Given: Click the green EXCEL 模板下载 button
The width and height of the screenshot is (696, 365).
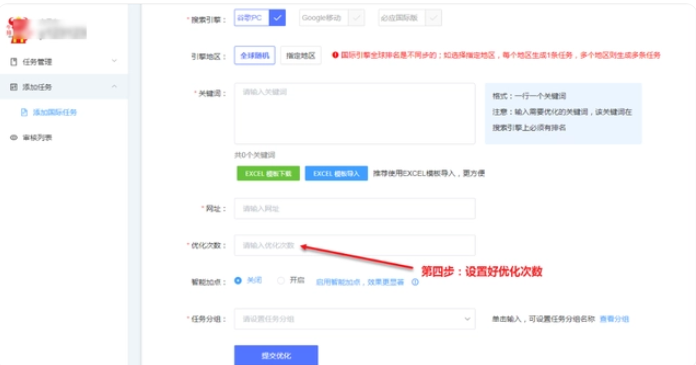Looking at the screenshot, I should 268,174.
